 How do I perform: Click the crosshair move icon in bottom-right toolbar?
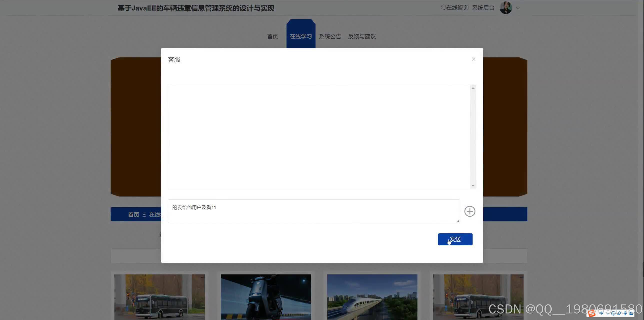coord(601,314)
